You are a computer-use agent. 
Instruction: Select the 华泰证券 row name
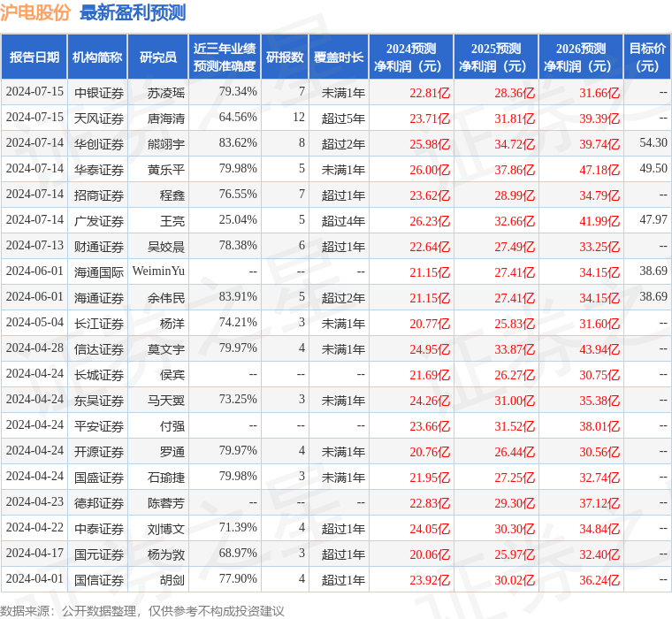click(99, 170)
